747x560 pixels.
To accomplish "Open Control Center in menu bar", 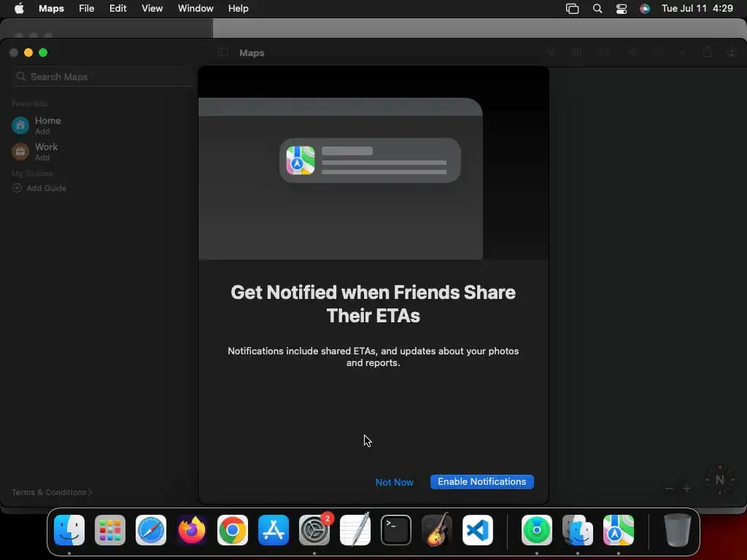I will [622, 9].
